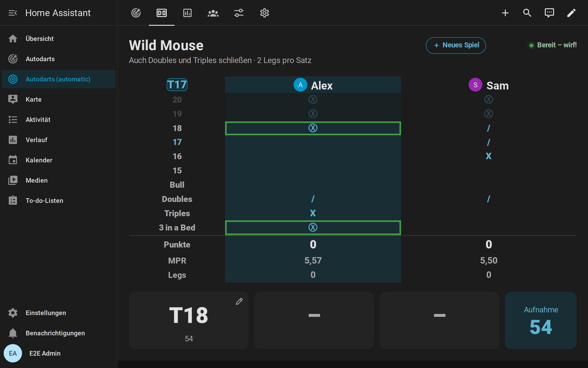Collapse the sidebar with the menu icon

pos(13,13)
